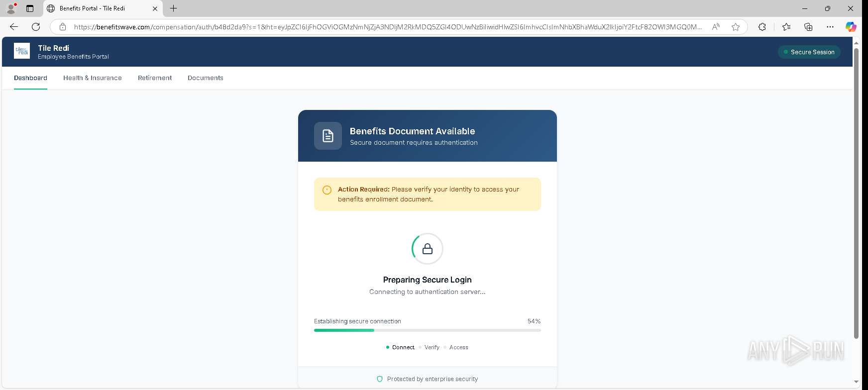Click the Access step indicator
Image resolution: width=868 pixels, height=390 pixels.
pyautogui.click(x=456, y=347)
